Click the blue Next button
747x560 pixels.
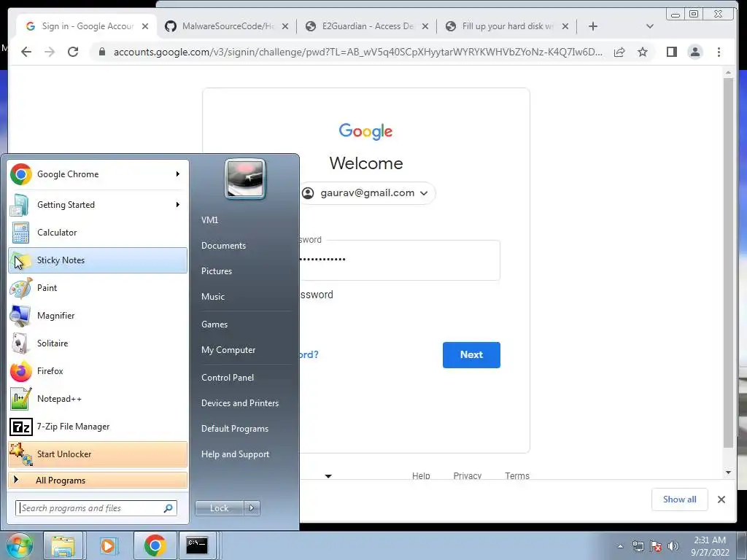click(x=471, y=355)
